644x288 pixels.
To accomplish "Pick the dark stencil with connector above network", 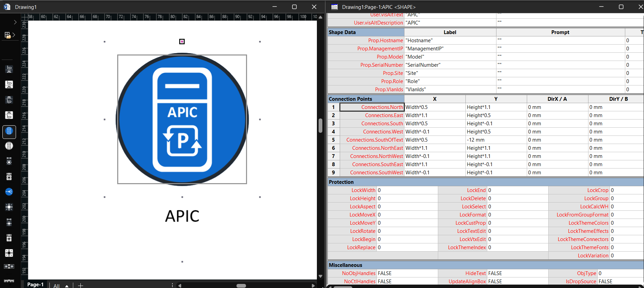I will 9,69.
